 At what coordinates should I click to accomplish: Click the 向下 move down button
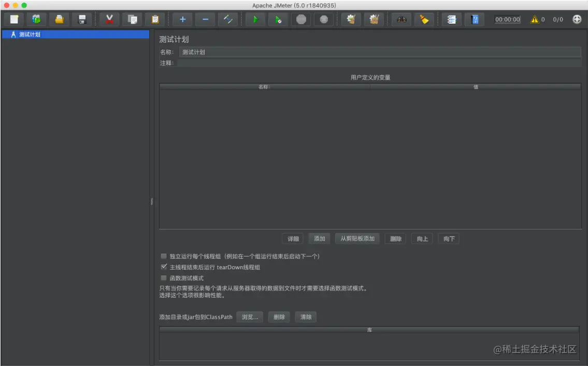click(449, 239)
